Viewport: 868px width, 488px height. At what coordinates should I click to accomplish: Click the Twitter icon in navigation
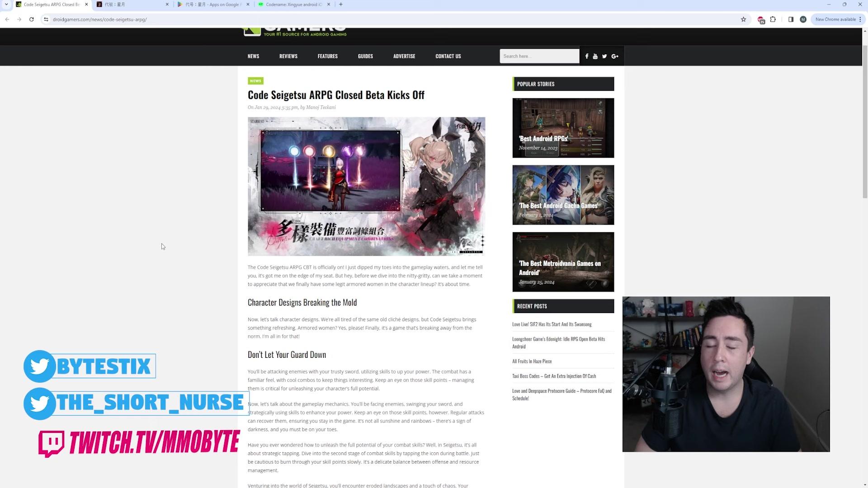click(x=604, y=56)
